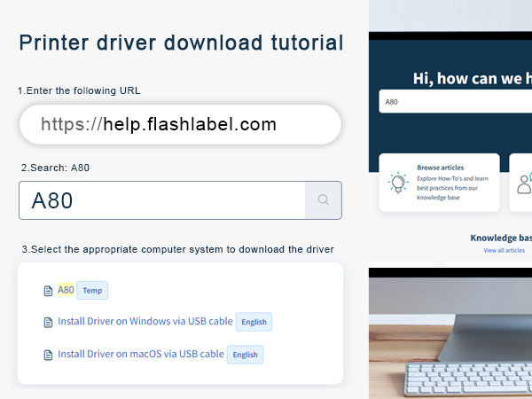The height and width of the screenshot is (399, 532).
Task: Click the Knowledge base heading
Action: pyautogui.click(x=501, y=238)
